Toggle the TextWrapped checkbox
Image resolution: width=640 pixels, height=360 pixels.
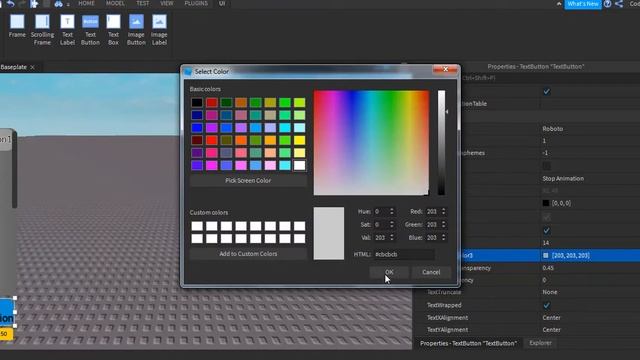(x=547, y=305)
